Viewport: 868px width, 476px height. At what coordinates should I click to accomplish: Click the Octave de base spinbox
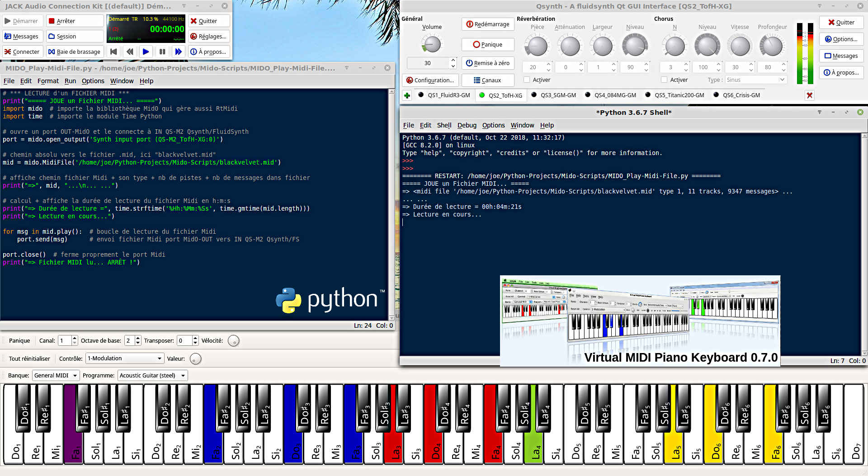point(132,340)
